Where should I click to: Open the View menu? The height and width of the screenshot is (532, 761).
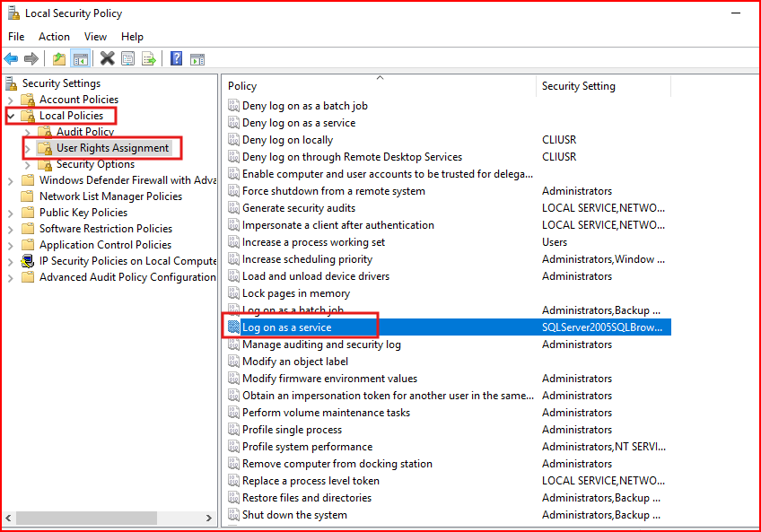coord(95,37)
